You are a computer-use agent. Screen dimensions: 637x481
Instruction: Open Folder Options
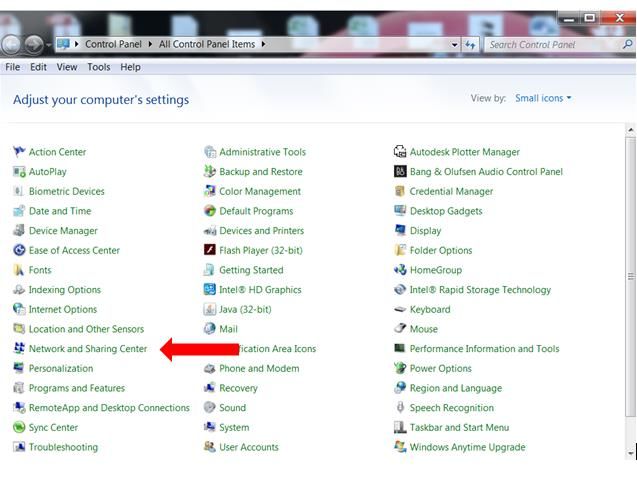441,250
